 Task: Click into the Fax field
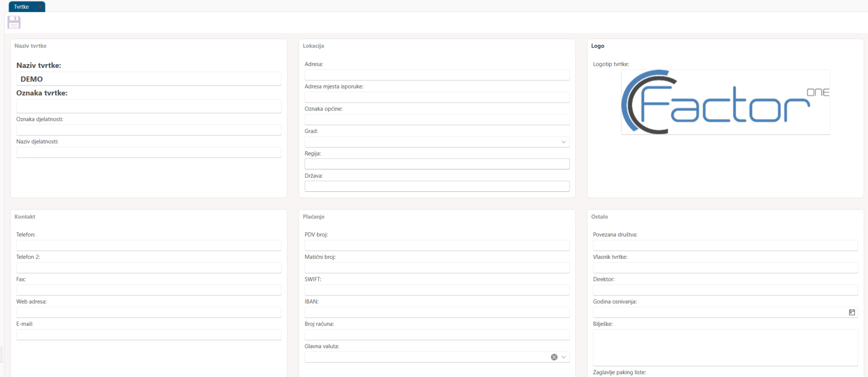149,290
